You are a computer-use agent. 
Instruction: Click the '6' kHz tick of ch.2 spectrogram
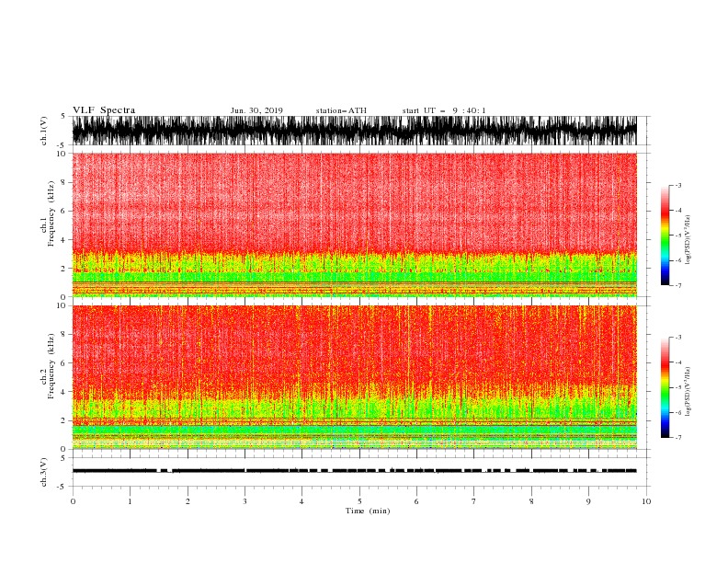coord(63,363)
